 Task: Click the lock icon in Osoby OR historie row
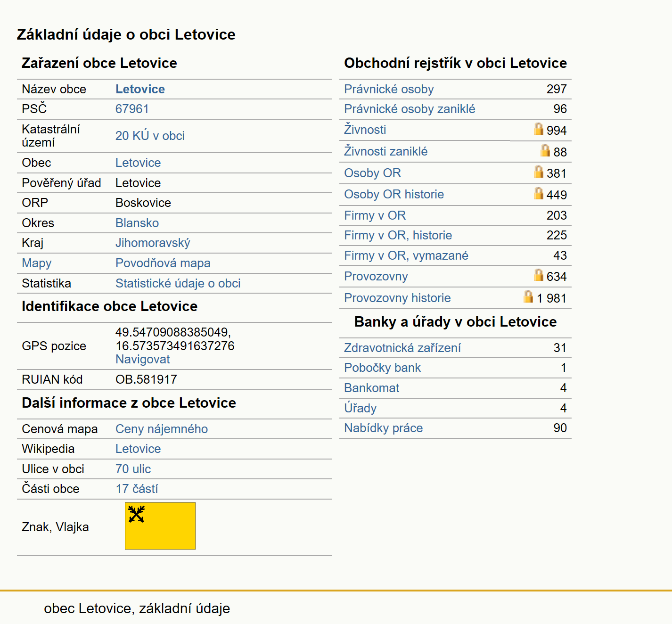tap(539, 193)
